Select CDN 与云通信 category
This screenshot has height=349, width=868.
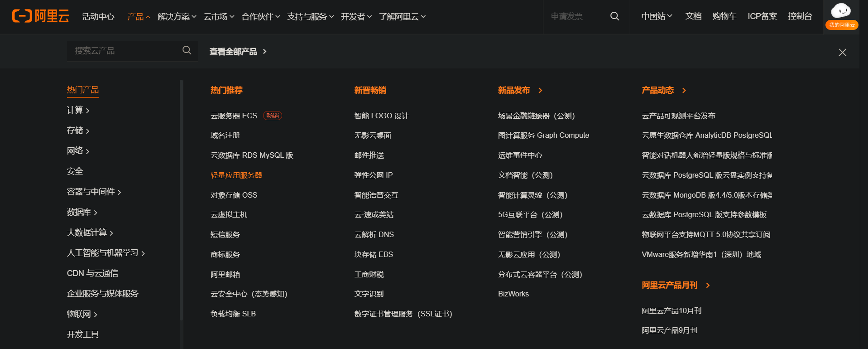[x=92, y=273]
